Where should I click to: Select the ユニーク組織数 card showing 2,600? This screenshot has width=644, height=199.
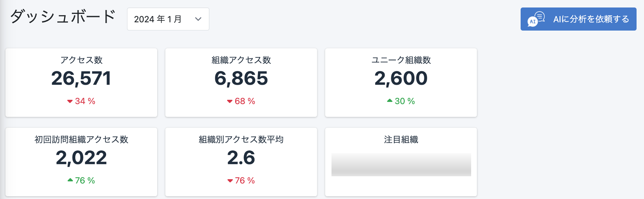(401, 83)
